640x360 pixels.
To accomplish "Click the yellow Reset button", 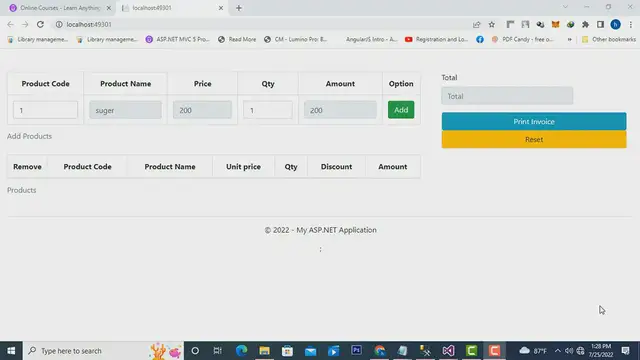I will [x=534, y=140].
